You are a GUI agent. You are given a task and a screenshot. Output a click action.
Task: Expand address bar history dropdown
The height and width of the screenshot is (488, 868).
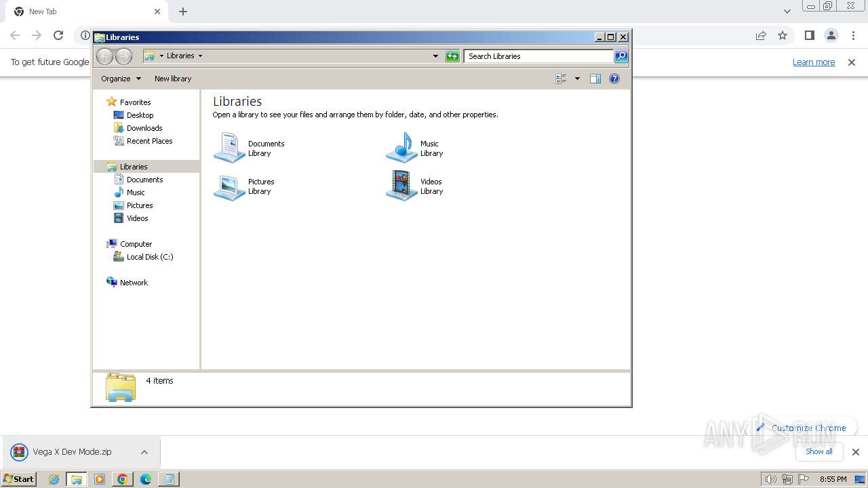435,56
